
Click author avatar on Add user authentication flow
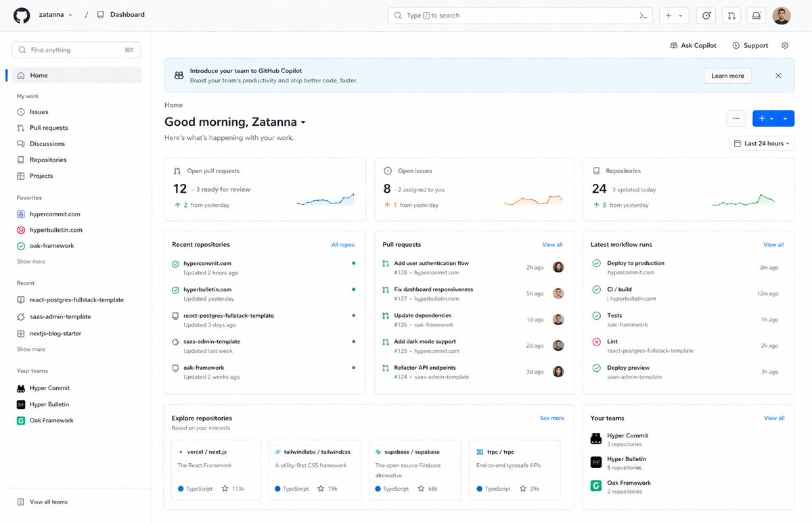click(x=558, y=267)
